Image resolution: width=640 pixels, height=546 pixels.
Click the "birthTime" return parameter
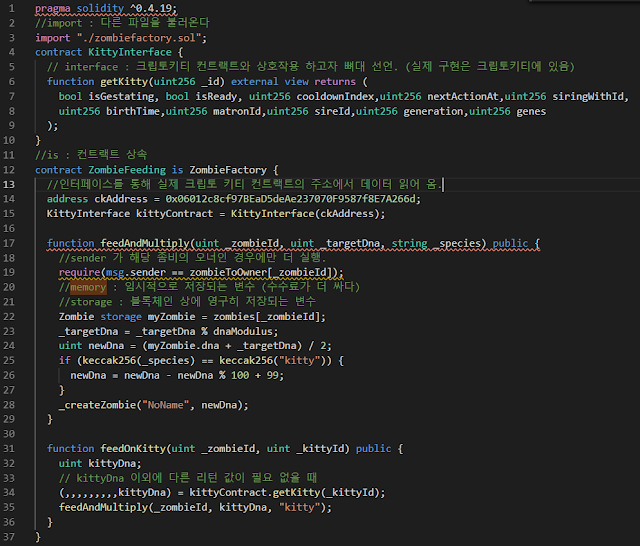click(x=133, y=111)
